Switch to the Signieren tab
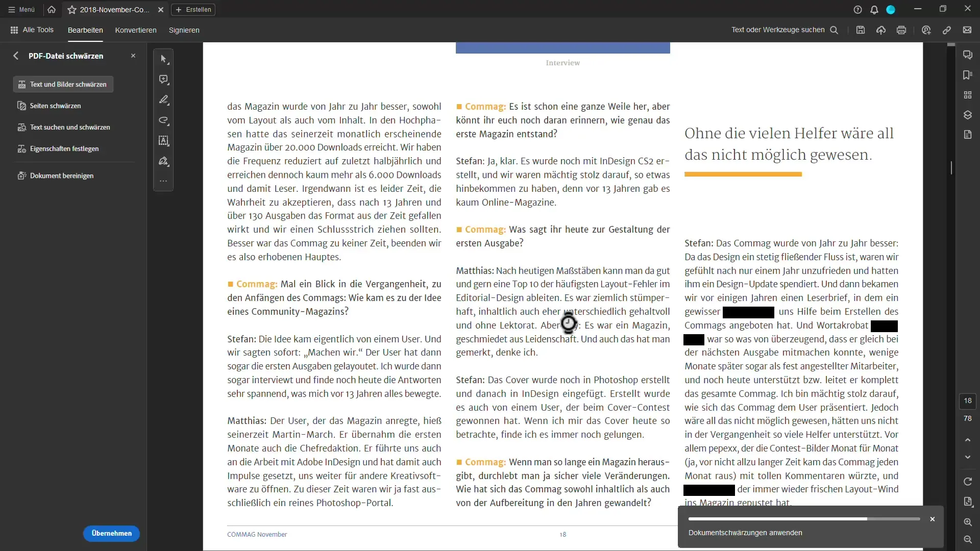Image resolution: width=980 pixels, height=551 pixels. (x=184, y=30)
